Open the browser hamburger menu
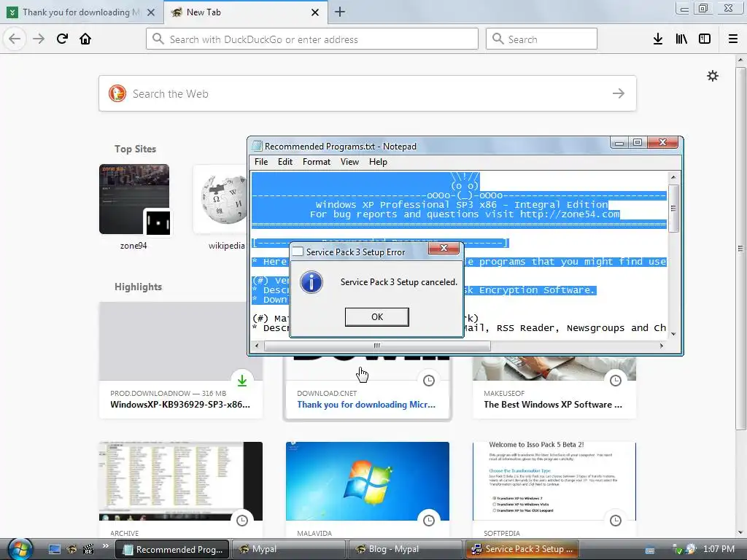The width and height of the screenshot is (747, 560). (x=733, y=39)
